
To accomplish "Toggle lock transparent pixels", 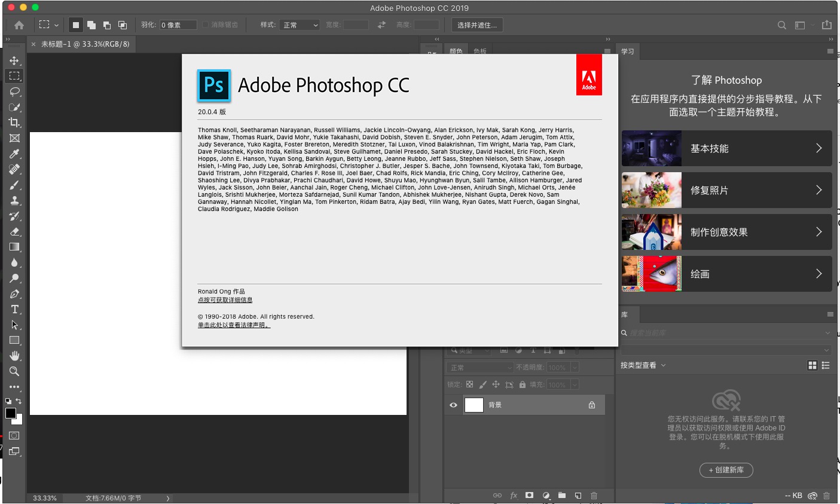I will pos(469,384).
